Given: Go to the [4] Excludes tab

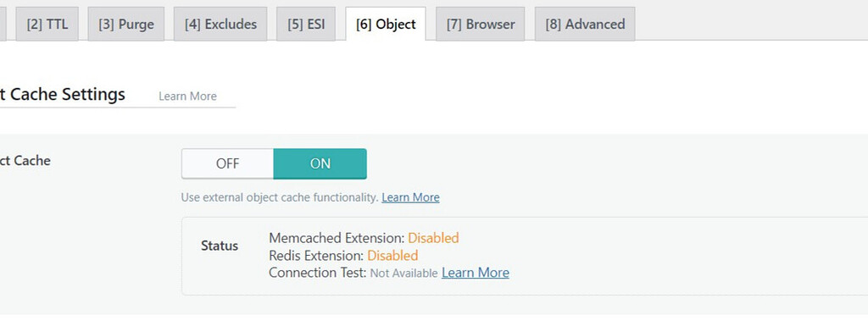Looking at the screenshot, I should (220, 25).
